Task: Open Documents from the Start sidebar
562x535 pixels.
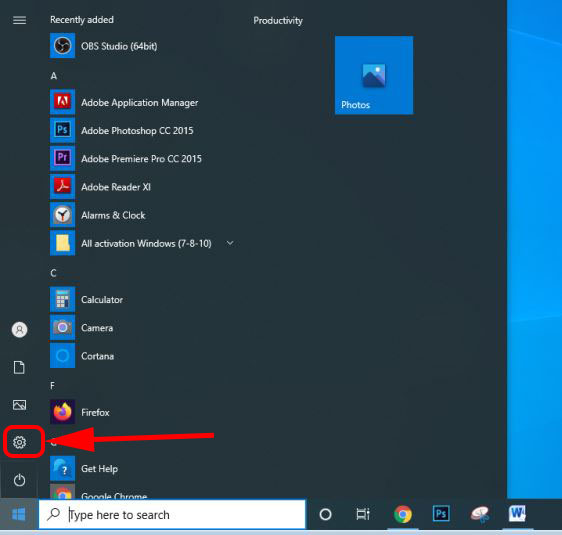Action: (x=19, y=367)
